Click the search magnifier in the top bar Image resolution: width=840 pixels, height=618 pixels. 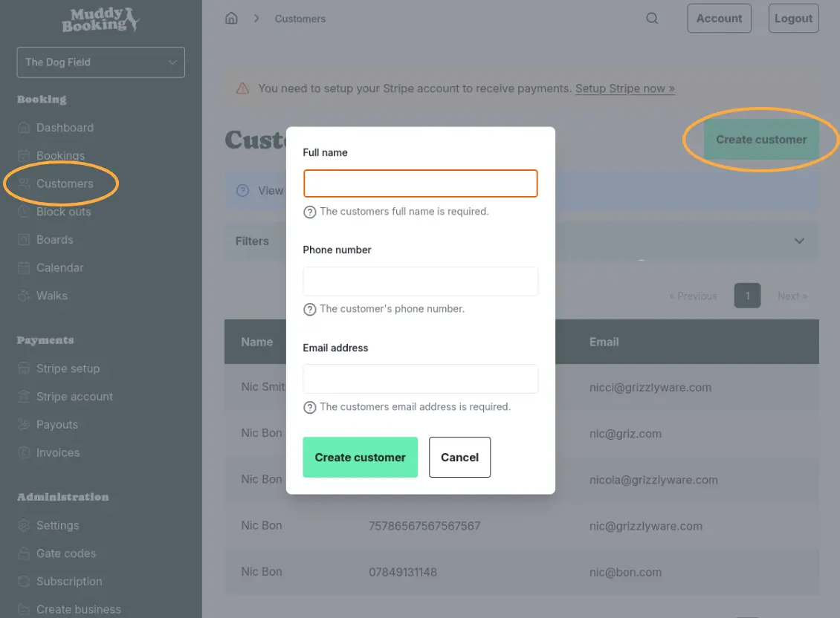pos(652,18)
